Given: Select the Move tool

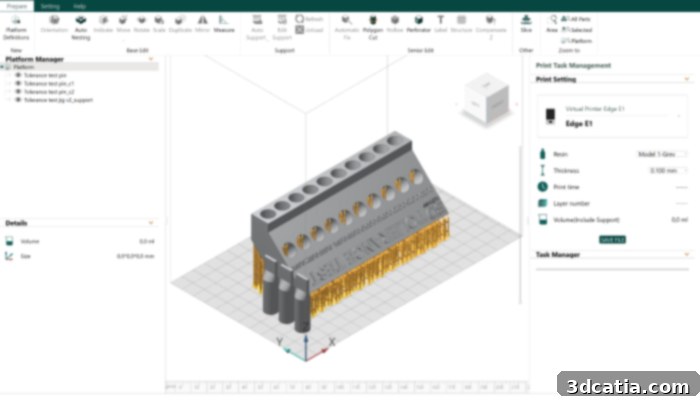Looking at the screenshot, I should tap(123, 24).
